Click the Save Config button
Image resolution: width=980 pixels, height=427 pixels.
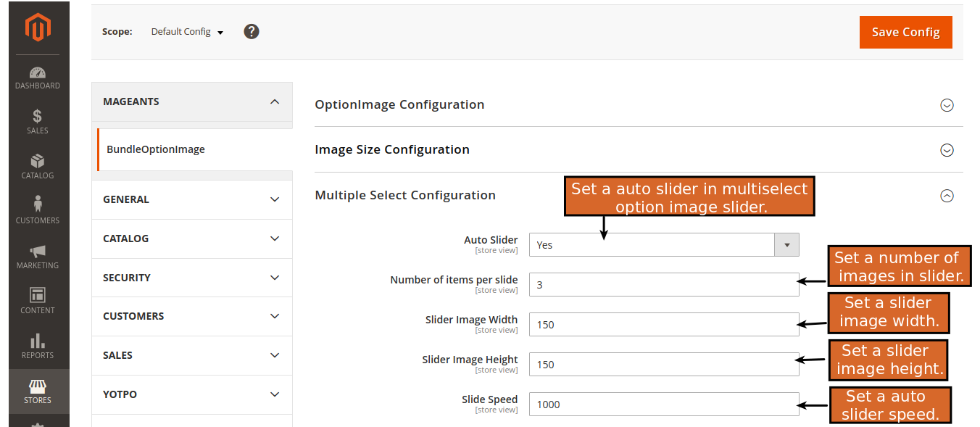[x=905, y=32]
